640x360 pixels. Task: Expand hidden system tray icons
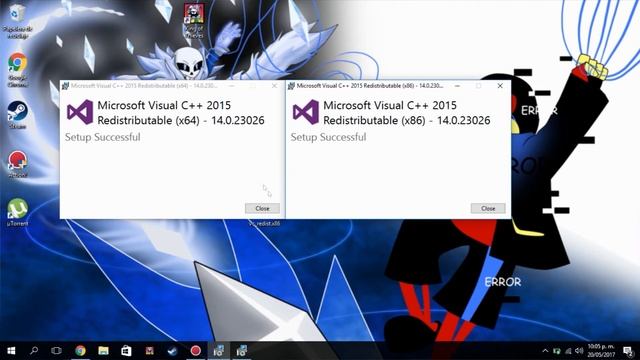(545, 351)
